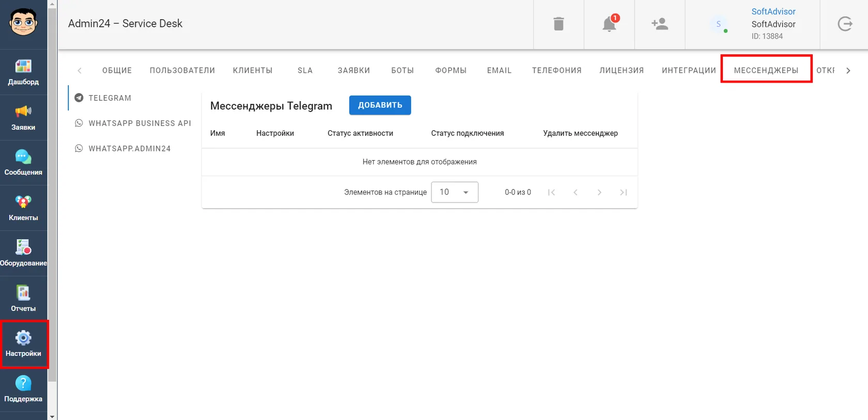
Task: Click the avatar logo in the sidebar
Action: pos(23,23)
